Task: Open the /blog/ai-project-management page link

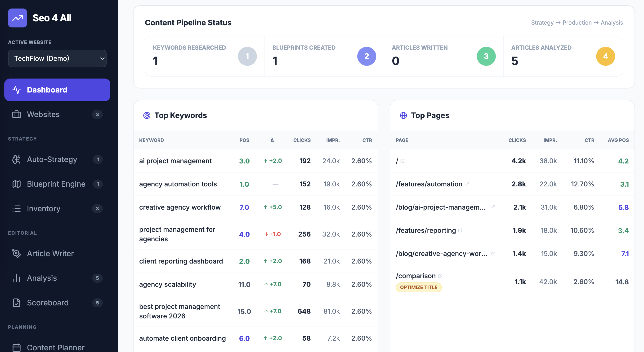Action: click(x=441, y=207)
